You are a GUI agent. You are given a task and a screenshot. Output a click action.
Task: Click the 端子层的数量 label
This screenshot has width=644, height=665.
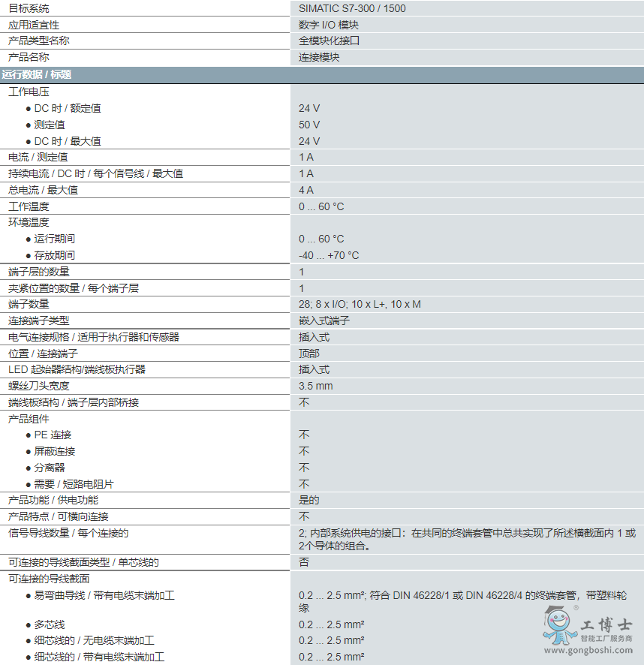pos(39,272)
